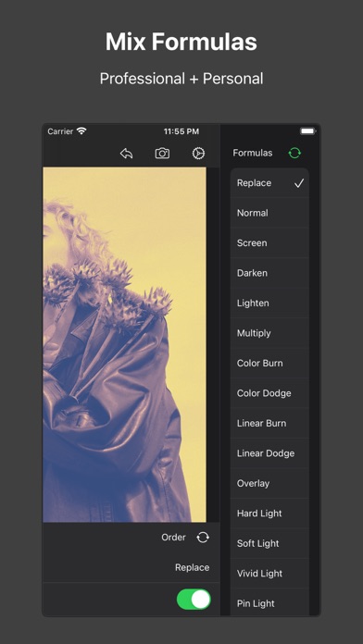Select the Multiply formula
Viewport: 363px width, 644px height.
pos(269,333)
